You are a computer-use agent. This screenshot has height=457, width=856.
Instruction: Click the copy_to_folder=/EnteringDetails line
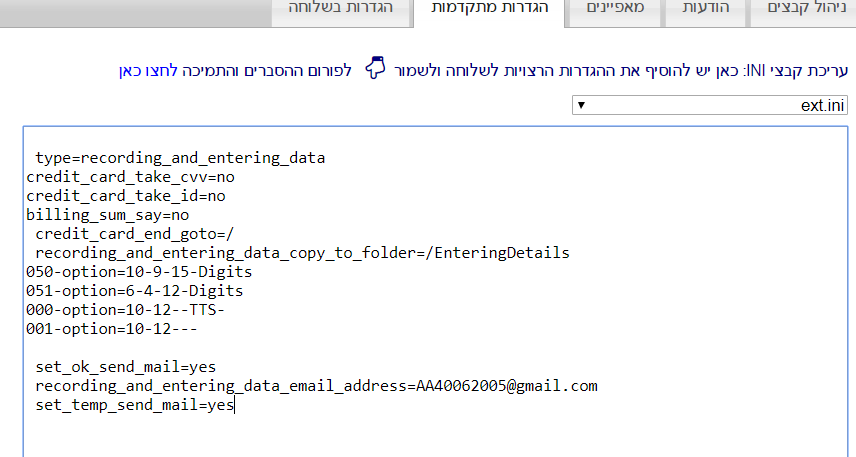point(302,253)
